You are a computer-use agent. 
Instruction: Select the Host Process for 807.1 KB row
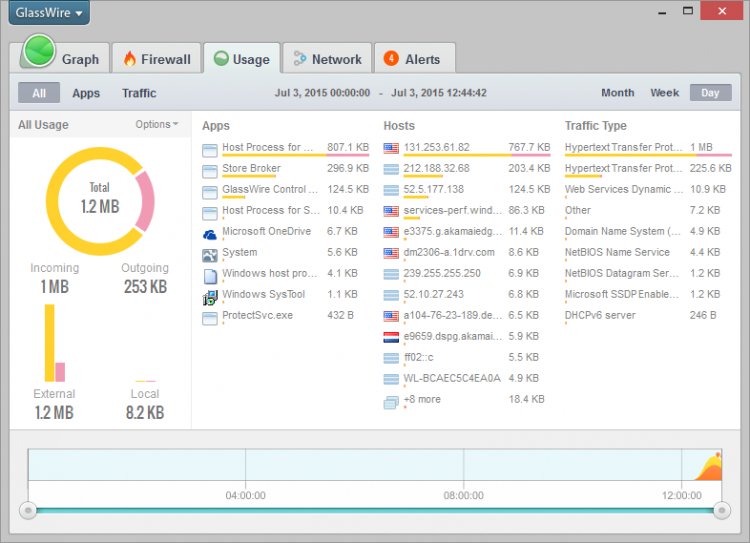[x=286, y=148]
